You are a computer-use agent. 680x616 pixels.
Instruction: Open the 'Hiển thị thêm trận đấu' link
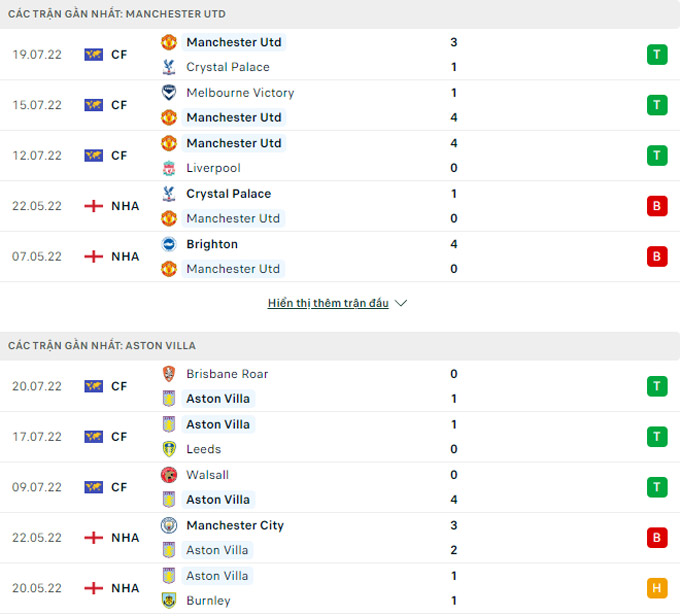(328, 303)
